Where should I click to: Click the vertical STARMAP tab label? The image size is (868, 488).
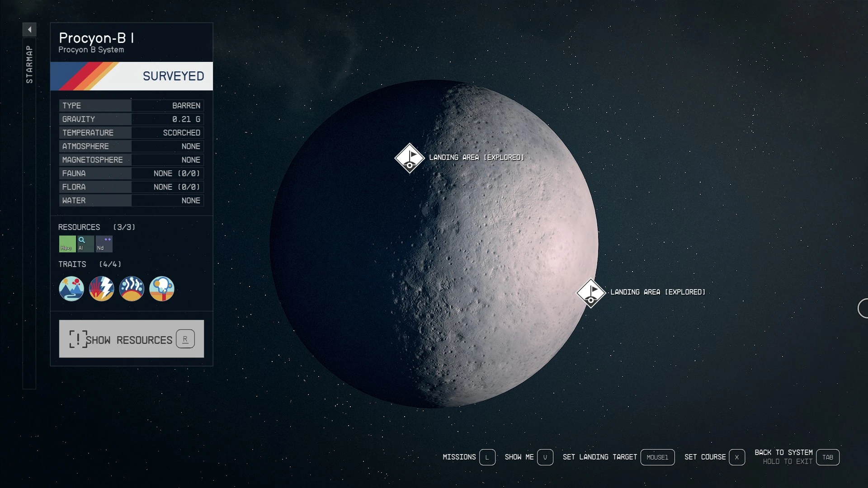click(29, 64)
